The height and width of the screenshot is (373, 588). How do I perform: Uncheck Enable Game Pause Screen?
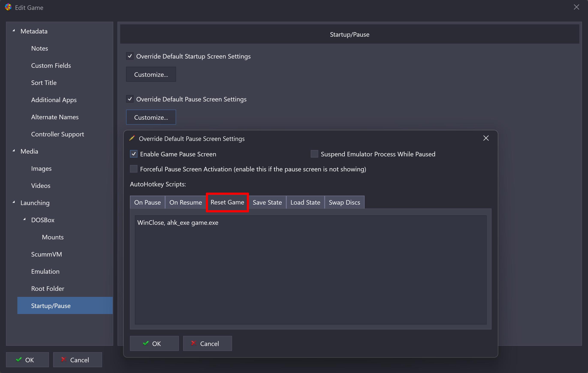pos(134,154)
